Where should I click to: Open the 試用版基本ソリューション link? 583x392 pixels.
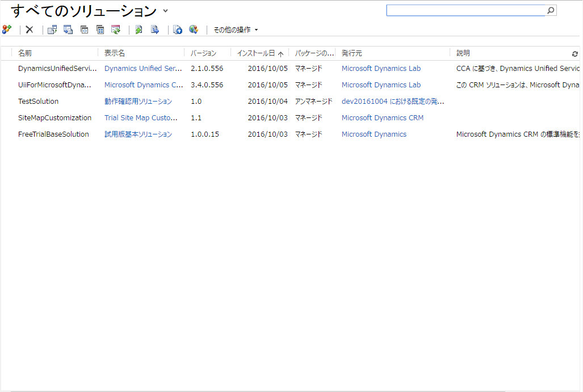(138, 134)
